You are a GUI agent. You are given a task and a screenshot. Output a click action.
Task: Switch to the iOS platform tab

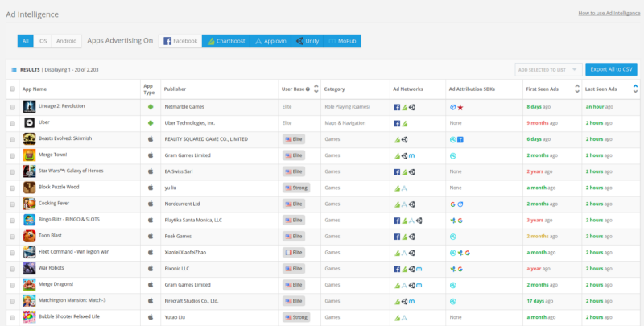tap(43, 41)
